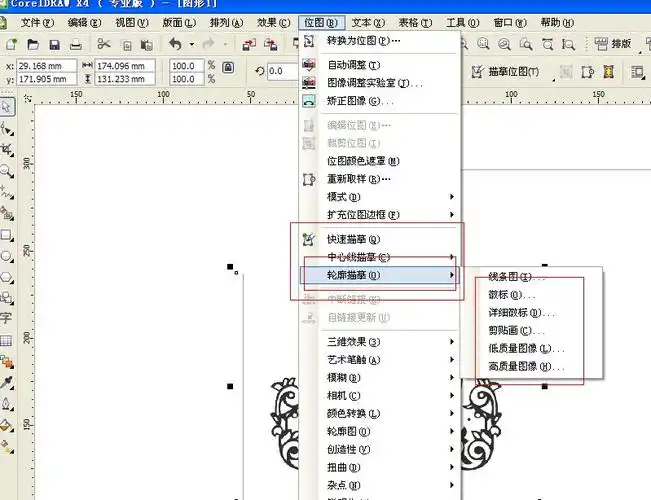The height and width of the screenshot is (500, 651).
Task: Click the Import icon
Action: tap(249, 44)
